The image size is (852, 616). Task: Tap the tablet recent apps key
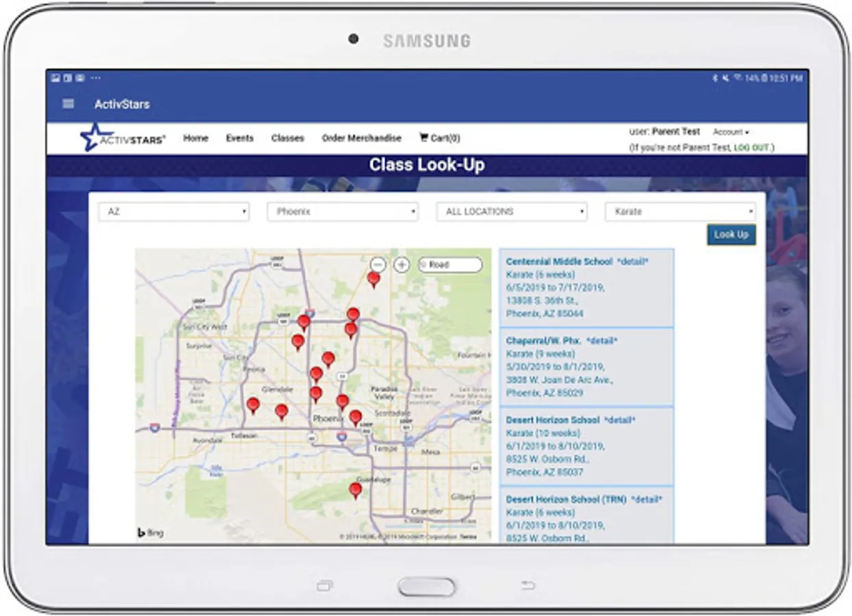324,586
